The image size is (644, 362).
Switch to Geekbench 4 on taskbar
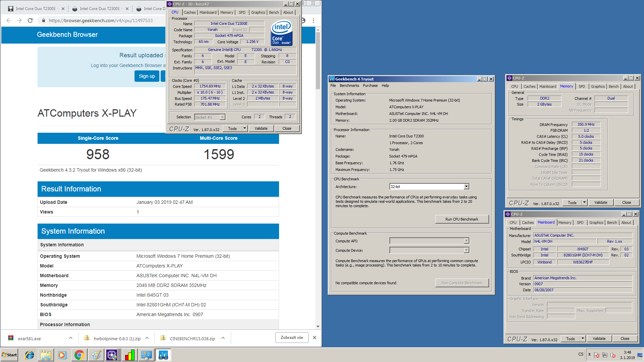tap(163, 355)
